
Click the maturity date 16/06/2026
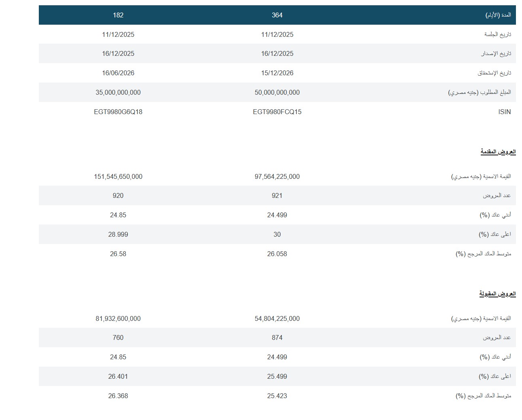(118, 73)
